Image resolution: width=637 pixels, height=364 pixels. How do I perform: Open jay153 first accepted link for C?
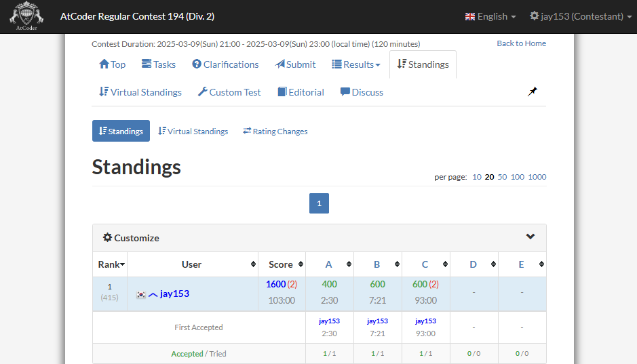426,321
